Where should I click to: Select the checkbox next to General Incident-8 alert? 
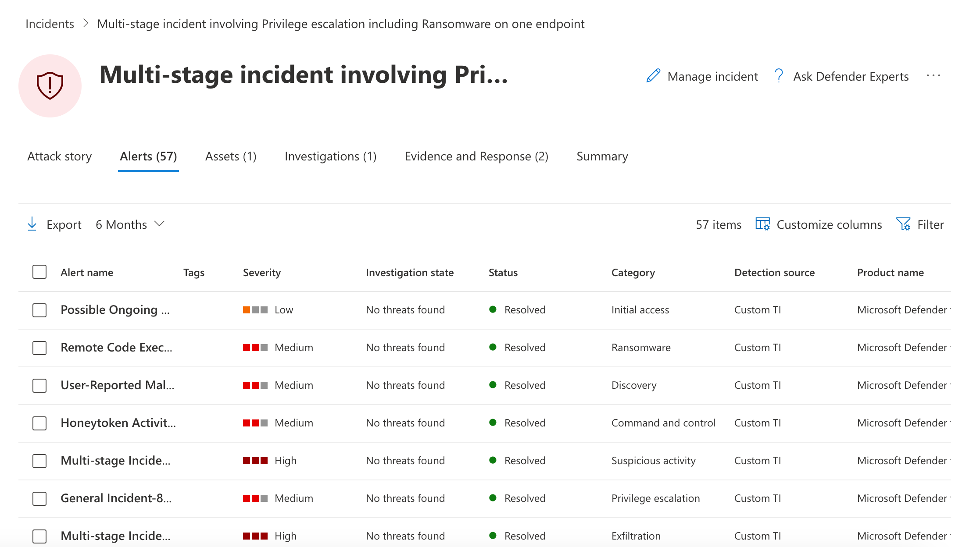39,499
